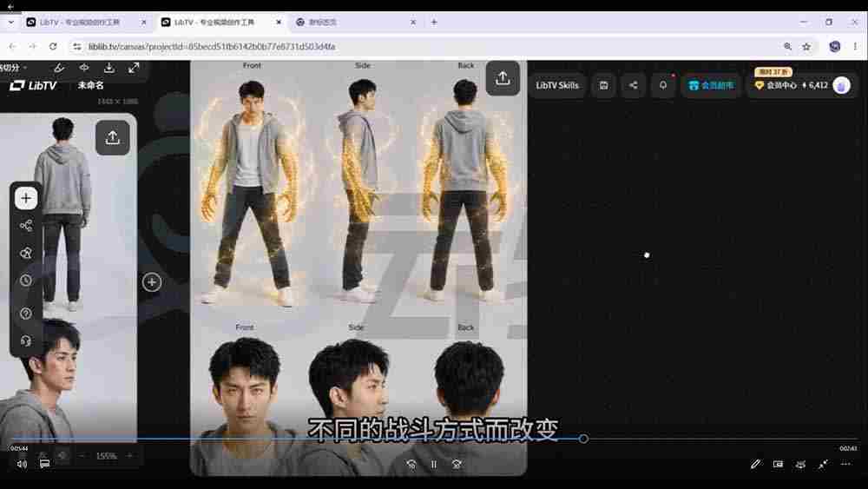Zoom out the canvas with the minus button
The image size is (868, 489).
coord(82,456)
